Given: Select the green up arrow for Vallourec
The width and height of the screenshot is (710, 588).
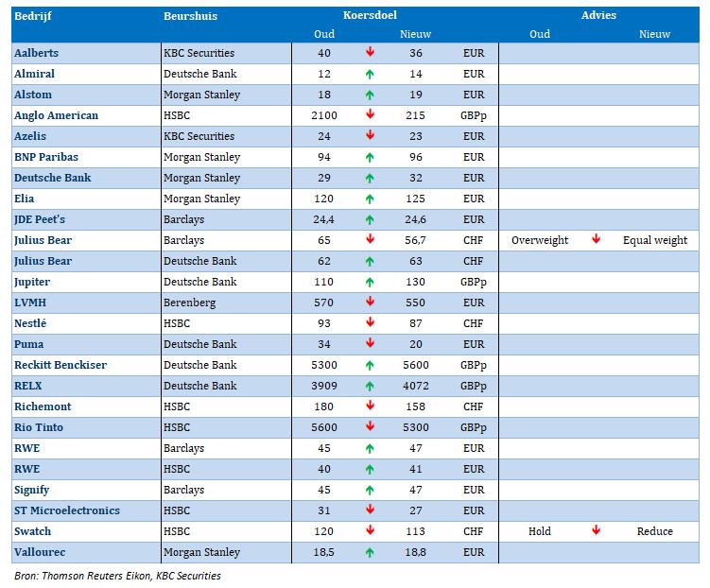Looking at the screenshot, I should tap(370, 553).
